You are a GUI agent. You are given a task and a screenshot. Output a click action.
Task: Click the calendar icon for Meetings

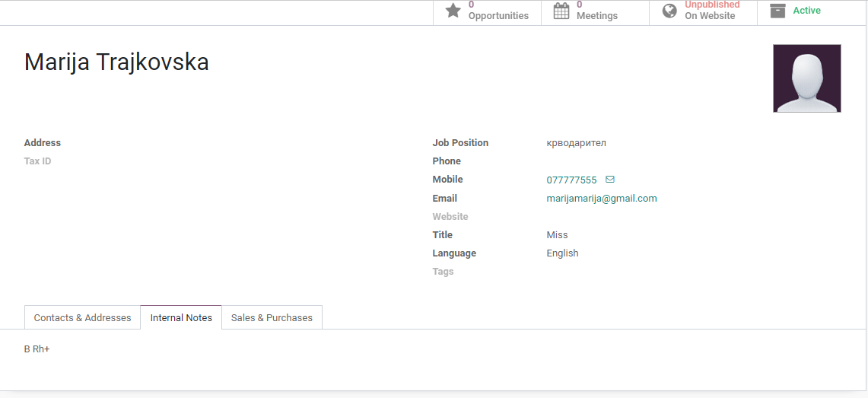click(561, 11)
